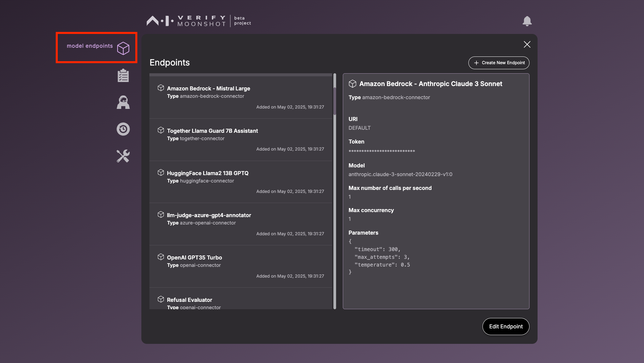The height and width of the screenshot is (363, 644).
Task: Click the masked Token value
Action: tap(382, 151)
